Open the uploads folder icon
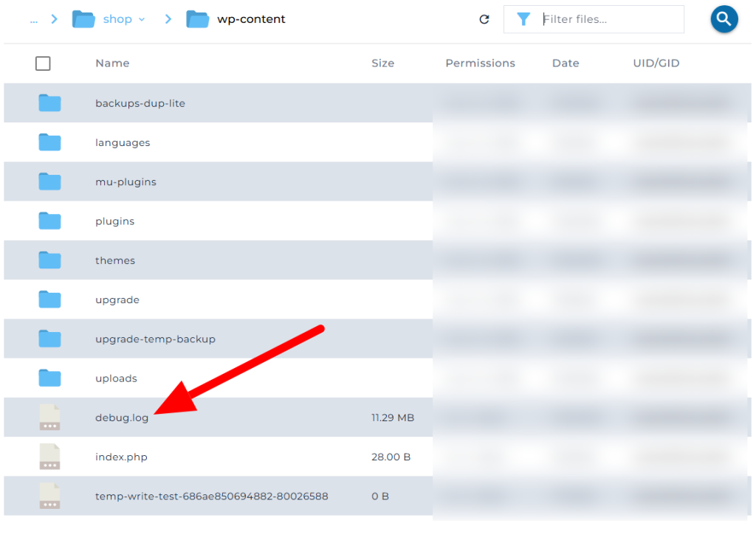This screenshot has height=537, width=756. coord(49,378)
